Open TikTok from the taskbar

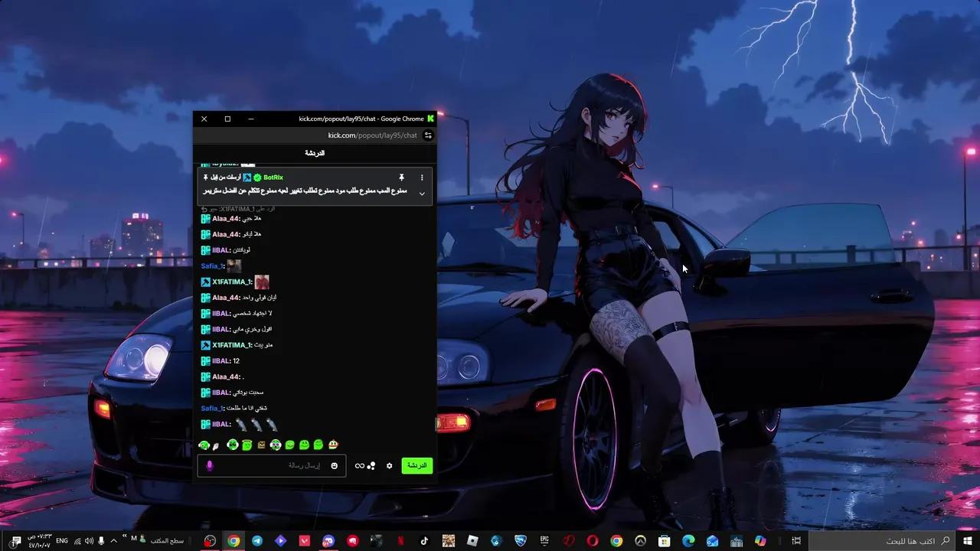coord(424,541)
